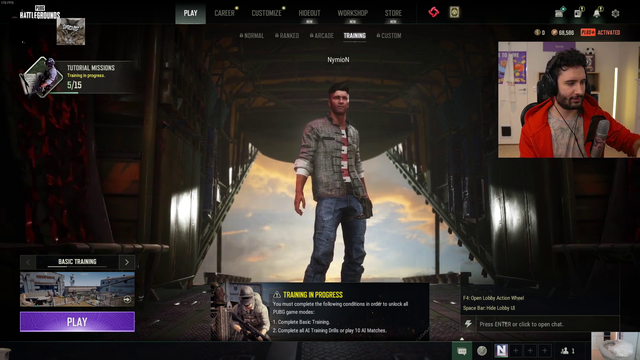
Task: Open the WORKSHOP tab
Action: pos(353,13)
